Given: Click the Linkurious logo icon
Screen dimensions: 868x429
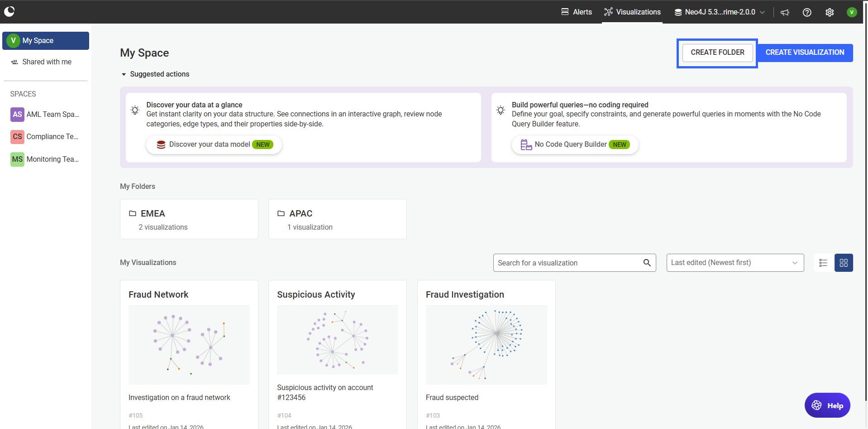Looking at the screenshot, I should [10, 11].
